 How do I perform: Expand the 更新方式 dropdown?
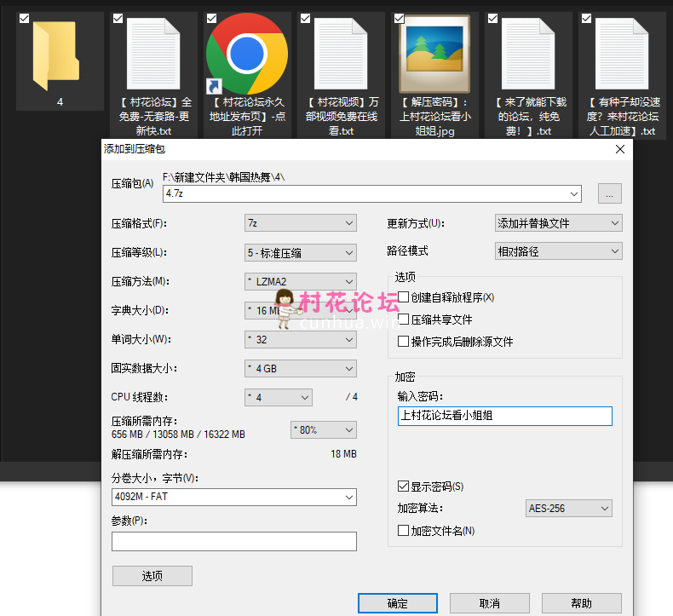coord(558,223)
